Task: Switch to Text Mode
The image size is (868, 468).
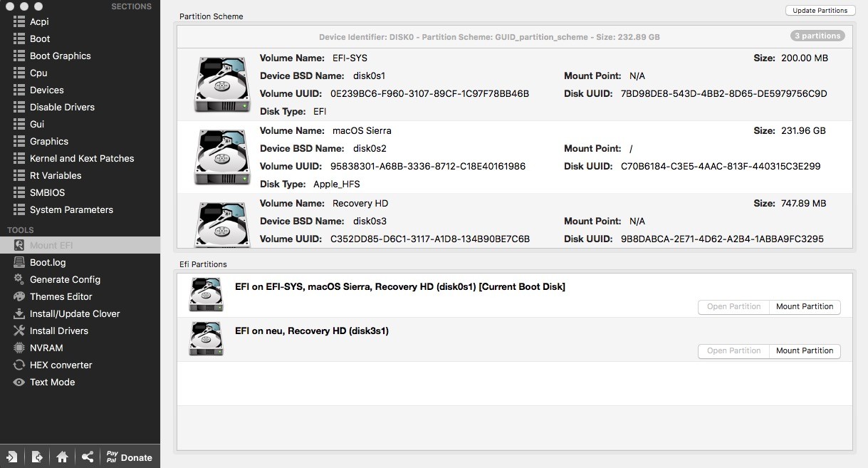Action: pos(80,382)
